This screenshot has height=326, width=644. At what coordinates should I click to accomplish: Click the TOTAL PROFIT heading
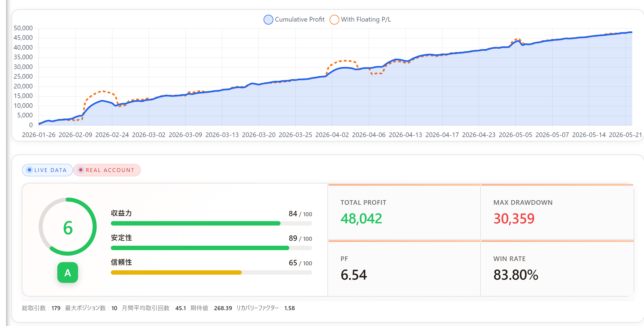click(363, 203)
